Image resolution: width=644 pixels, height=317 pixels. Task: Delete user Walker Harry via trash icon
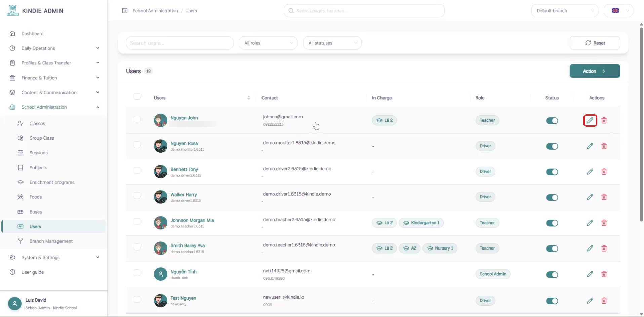604,197
